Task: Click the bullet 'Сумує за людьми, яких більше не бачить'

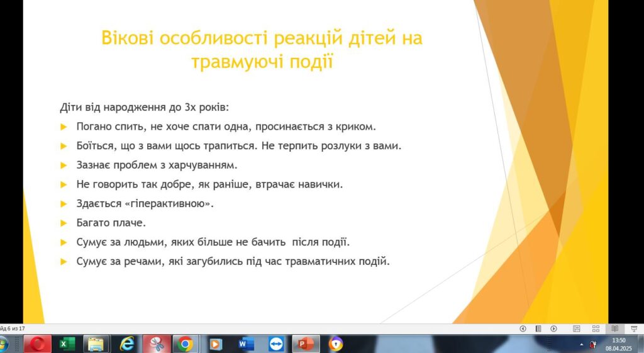Action: pos(213,242)
